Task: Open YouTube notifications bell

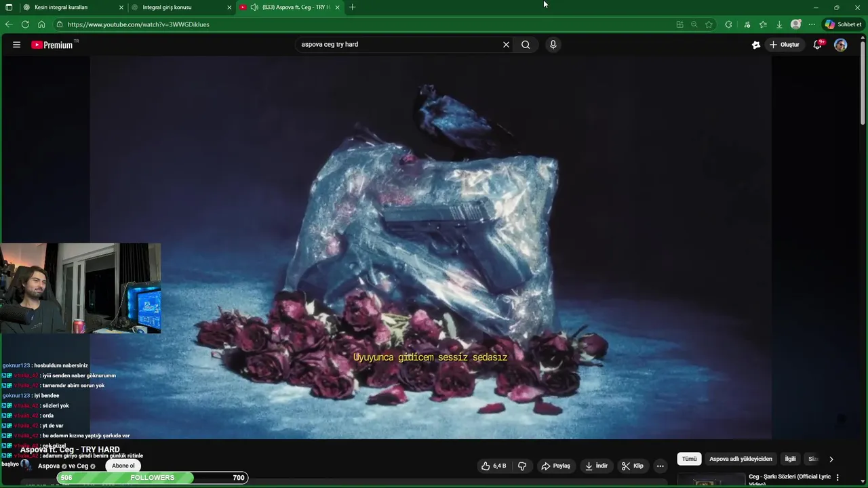Action: point(818,45)
